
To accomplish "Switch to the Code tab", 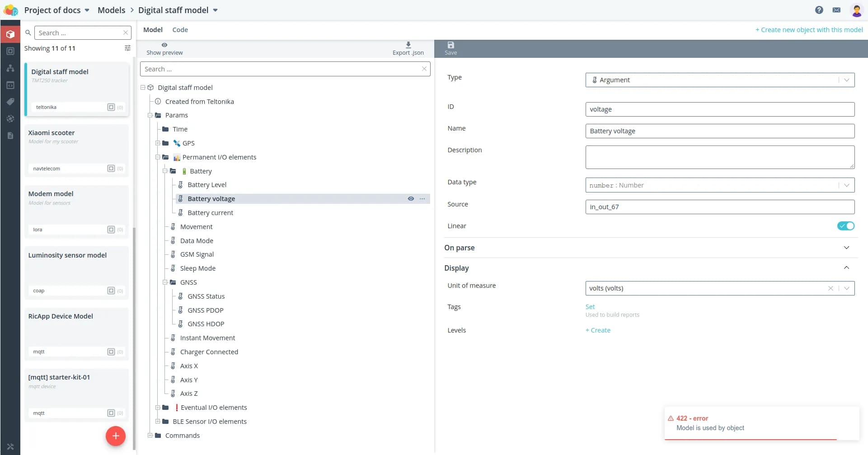I will pyautogui.click(x=180, y=30).
